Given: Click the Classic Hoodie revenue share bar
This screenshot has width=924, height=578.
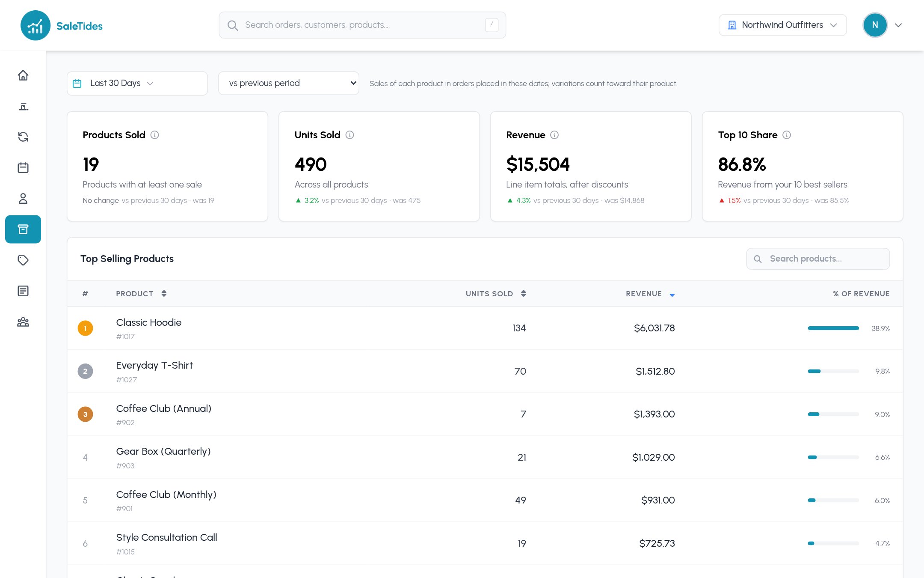Looking at the screenshot, I should (833, 328).
